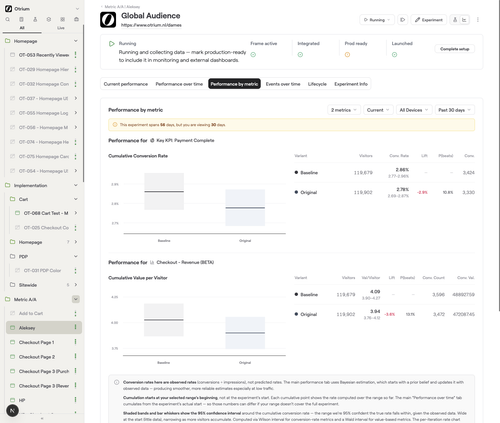The height and width of the screenshot is (423, 500).
Task: Collapse the Cart folder
Action: [x=76, y=199]
